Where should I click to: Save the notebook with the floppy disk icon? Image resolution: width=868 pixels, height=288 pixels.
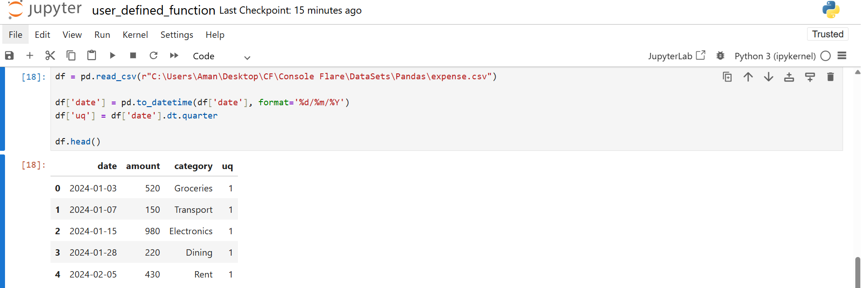9,56
